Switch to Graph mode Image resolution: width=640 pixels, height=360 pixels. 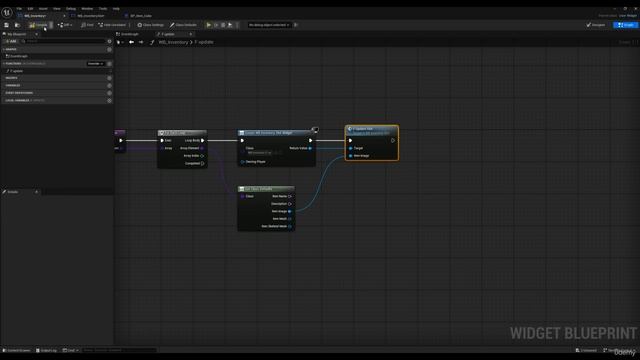pos(626,25)
